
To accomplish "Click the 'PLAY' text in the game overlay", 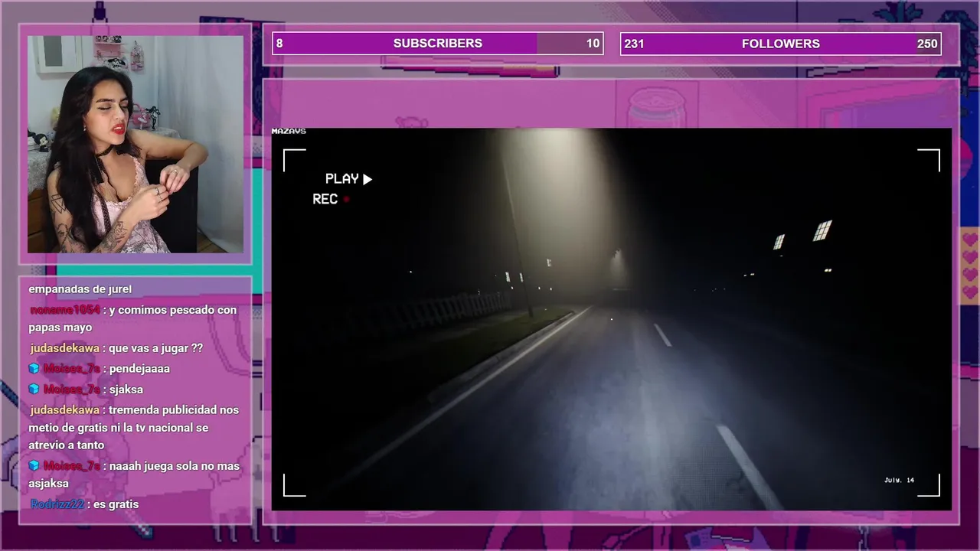I will click(x=342, y=179).
